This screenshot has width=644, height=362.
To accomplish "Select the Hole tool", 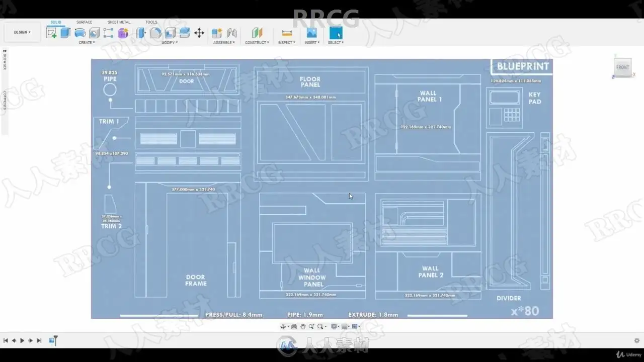I will pos(94,33).
